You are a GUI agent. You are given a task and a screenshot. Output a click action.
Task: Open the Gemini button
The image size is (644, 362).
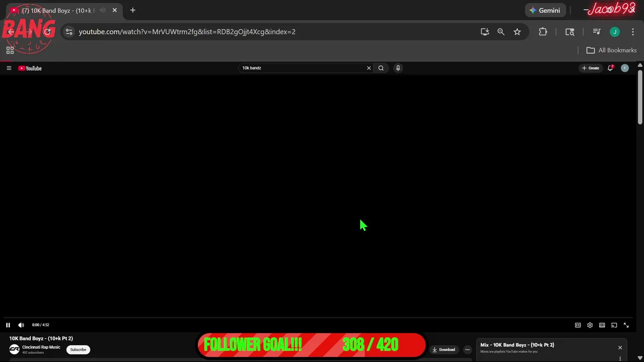click(x=545, y=10)
